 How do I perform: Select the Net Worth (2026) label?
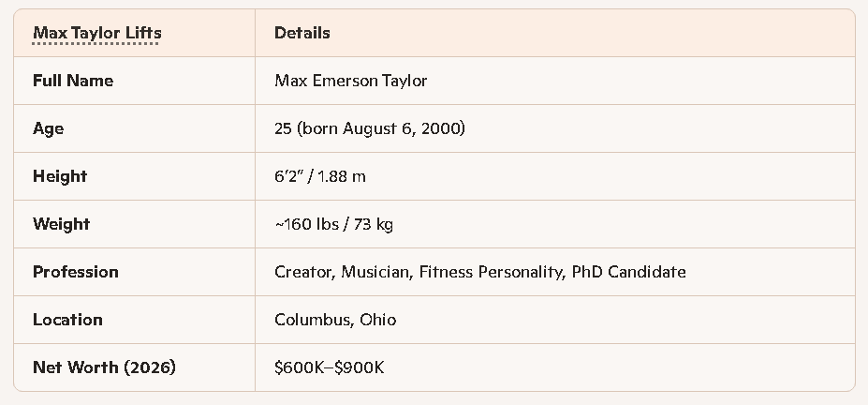pyautogui.click(x=104, y=367)
